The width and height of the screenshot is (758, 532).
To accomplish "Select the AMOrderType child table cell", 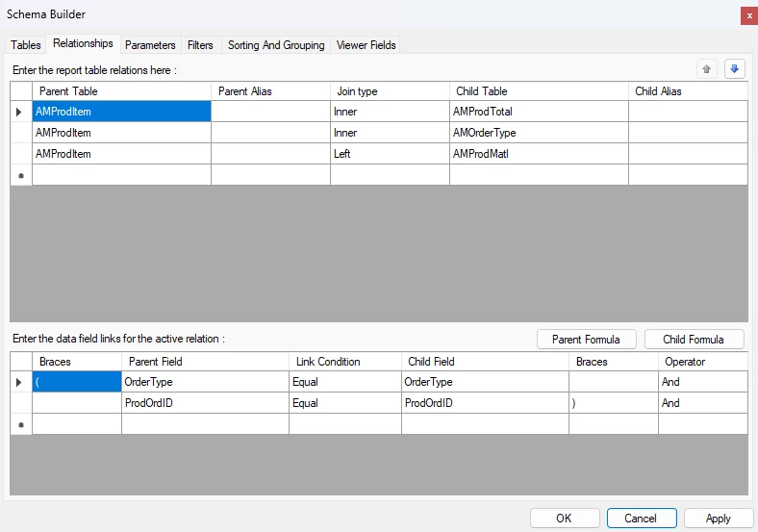I will 539,133.
